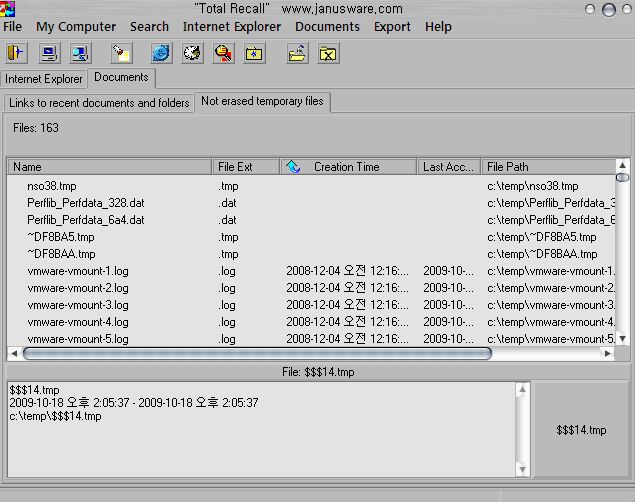Screen dimensions: 635x502
Task: Select the vmware-vmount-4.log file row
Action: pos(311,322)
